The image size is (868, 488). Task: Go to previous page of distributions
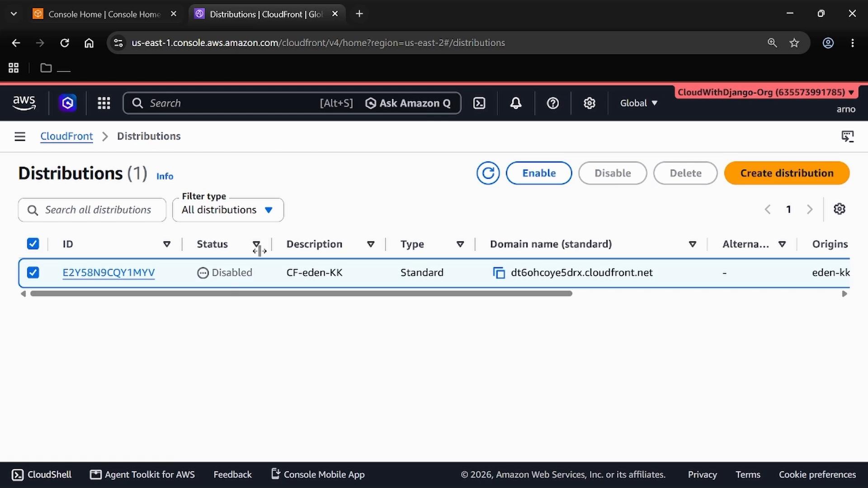click(x=768, y=209)
